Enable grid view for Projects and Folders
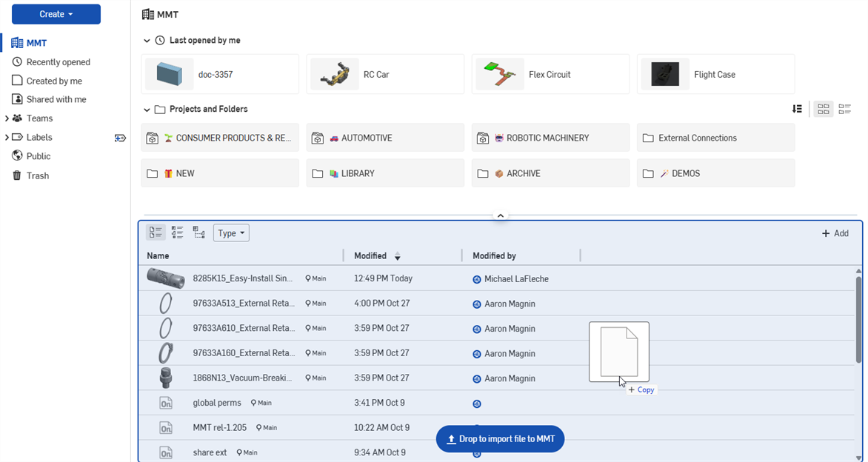The image size is (868, 462). point(823,109)
